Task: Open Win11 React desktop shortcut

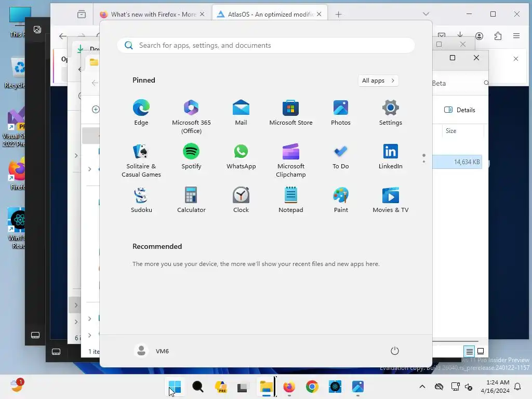Action: (16, 229)
